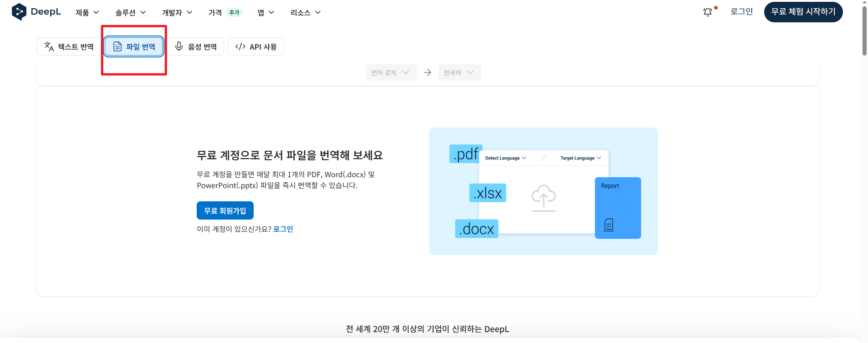Switch to the 음성 번역 tab
This screenshot has height=343, width=868.
[196, 46]
